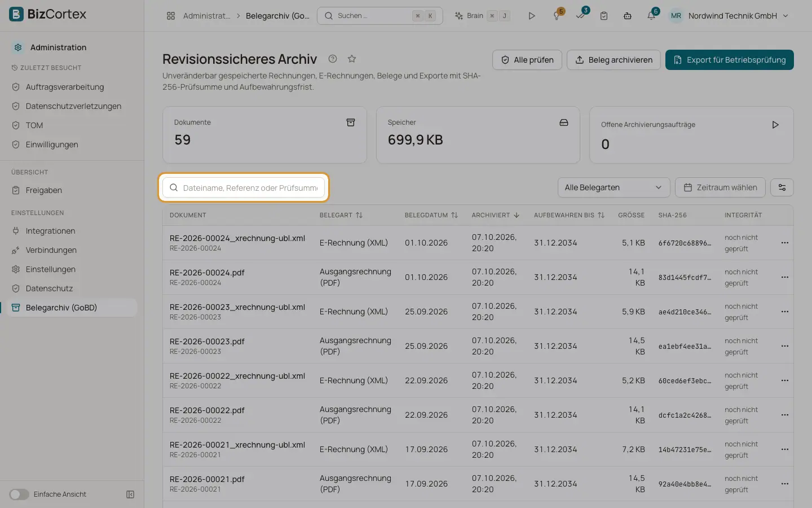This screenshot has width=812, height=508.
Task: Sort the table by the Belegart column
Action: [x=341, y=215]
